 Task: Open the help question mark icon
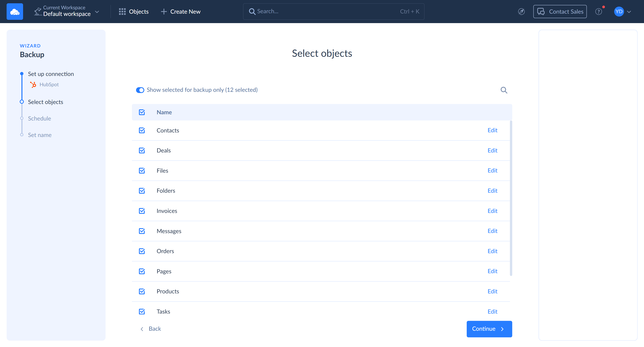tap(598, 12)
